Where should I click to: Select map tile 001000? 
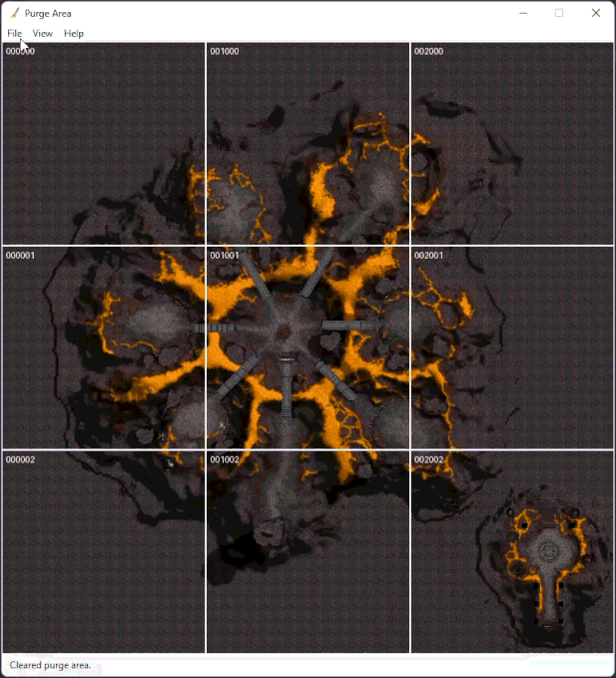coord(308,144)
